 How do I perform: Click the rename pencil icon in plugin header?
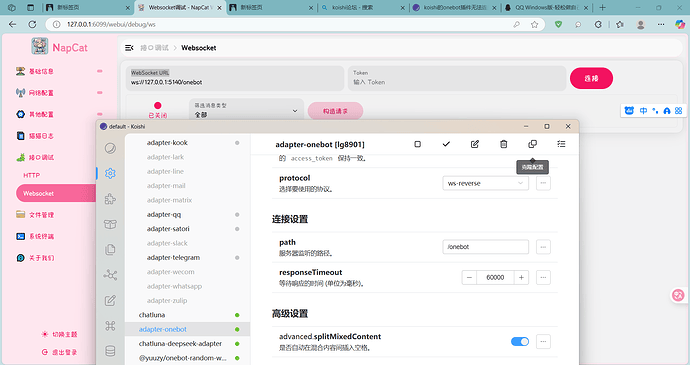click(475, 144)
